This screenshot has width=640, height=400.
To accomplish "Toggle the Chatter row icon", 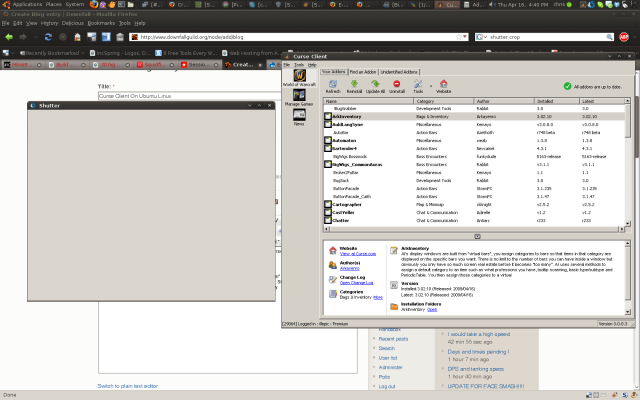I will click(x=328, y=220).
